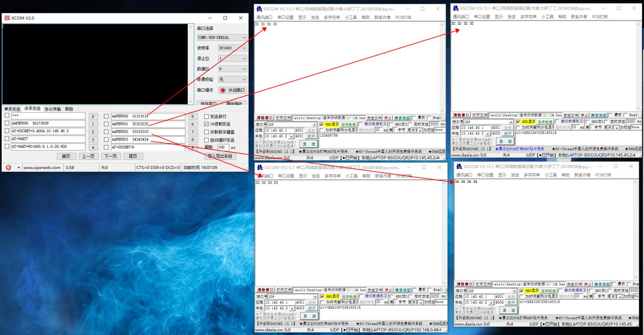The width and height of the screenshot is (644, 335).
Task: Click 断开 in SSCOM window with local port 4003
Action: pos(312,308)
